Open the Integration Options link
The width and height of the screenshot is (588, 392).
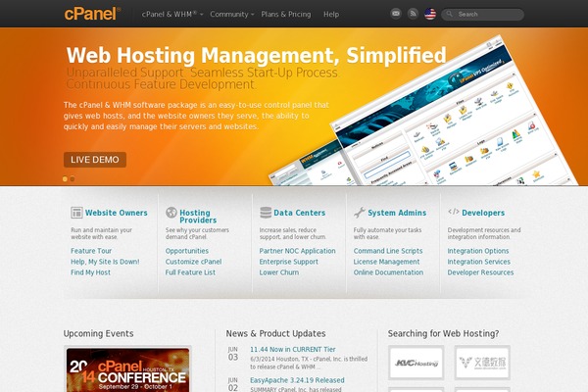coord(478,251)
